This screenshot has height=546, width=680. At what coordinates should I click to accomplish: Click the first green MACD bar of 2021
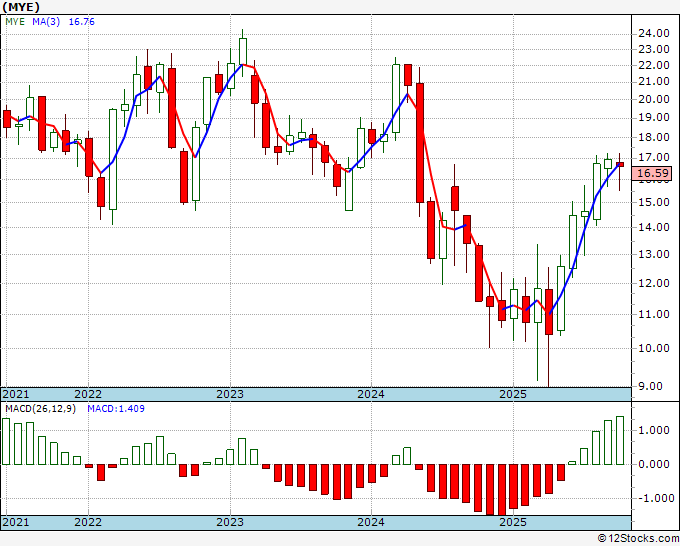coord(6,441)
